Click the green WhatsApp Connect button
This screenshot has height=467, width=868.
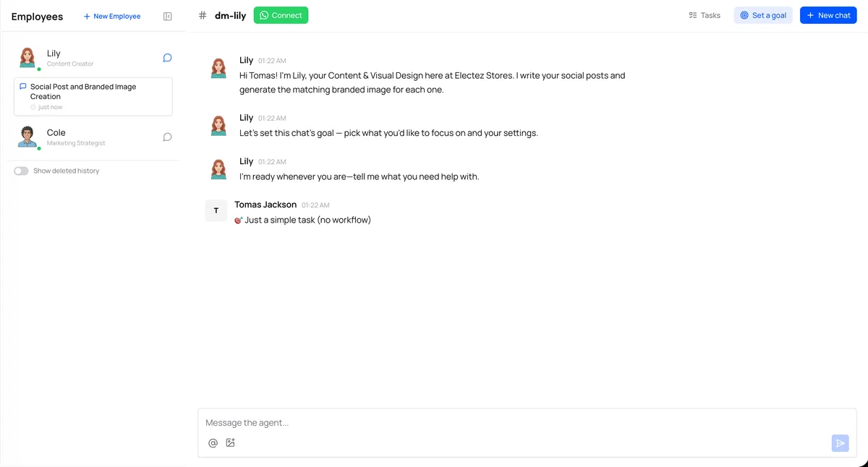(281, 15)
